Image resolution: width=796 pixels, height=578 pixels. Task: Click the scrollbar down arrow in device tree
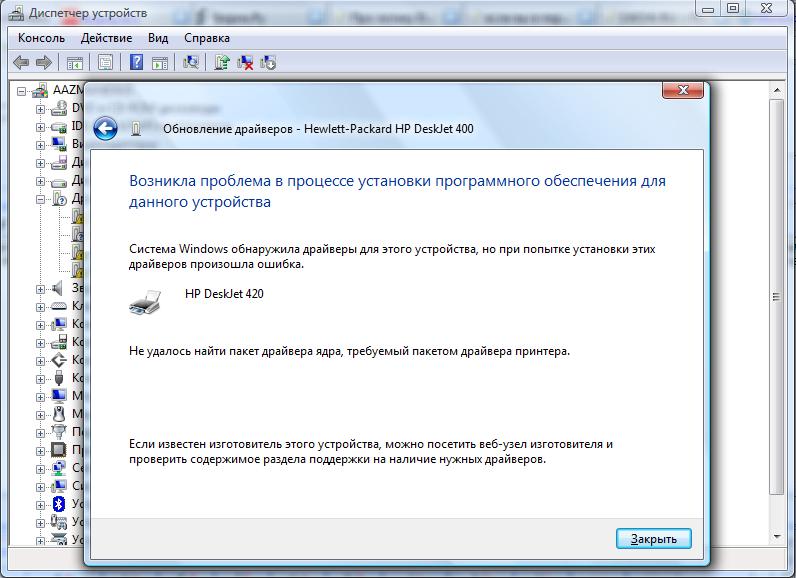tap(777, 536)
